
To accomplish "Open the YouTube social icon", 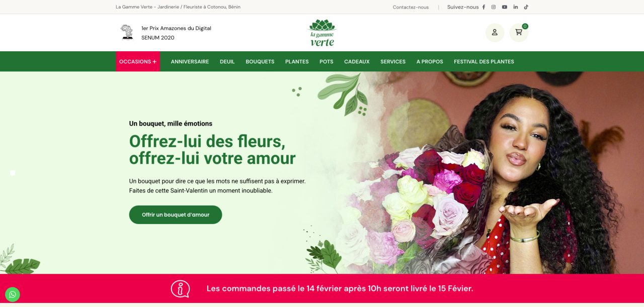I will pyautogui.click(x=505, y=7).
